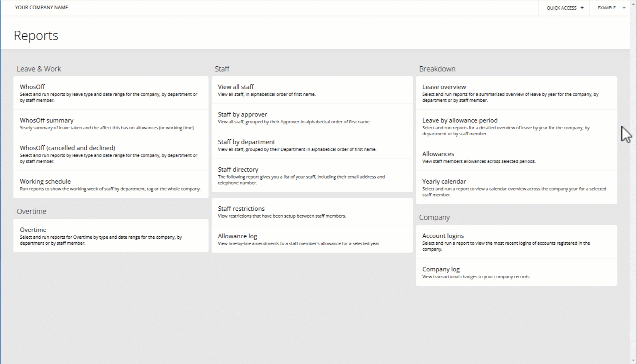The width and height of the screenshot is (637, 364).
Task: Open the Allowances report
Action: point(516,157)
